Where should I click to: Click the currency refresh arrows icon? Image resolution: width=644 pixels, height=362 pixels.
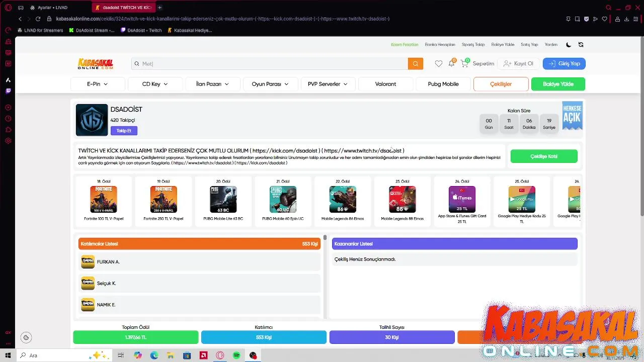click(581, 45)
